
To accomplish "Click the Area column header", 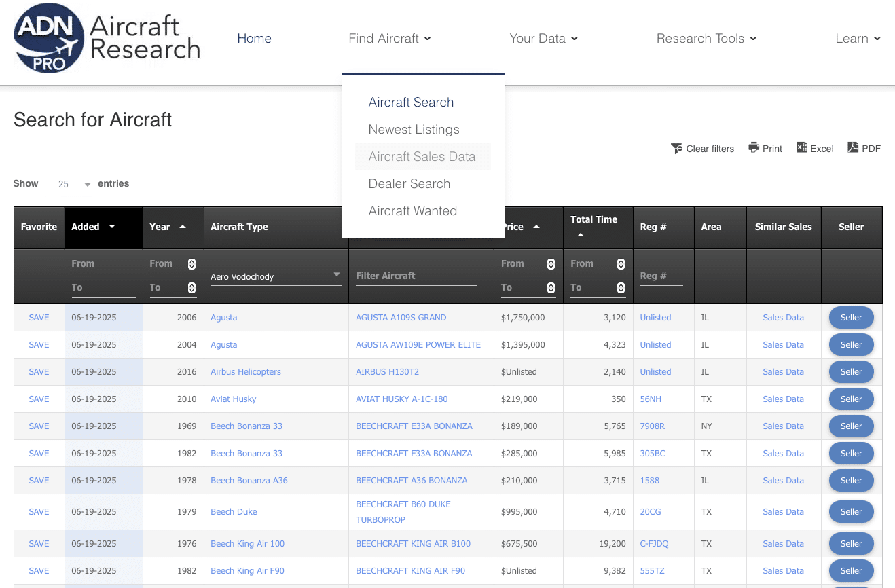I will coord(720,227).
